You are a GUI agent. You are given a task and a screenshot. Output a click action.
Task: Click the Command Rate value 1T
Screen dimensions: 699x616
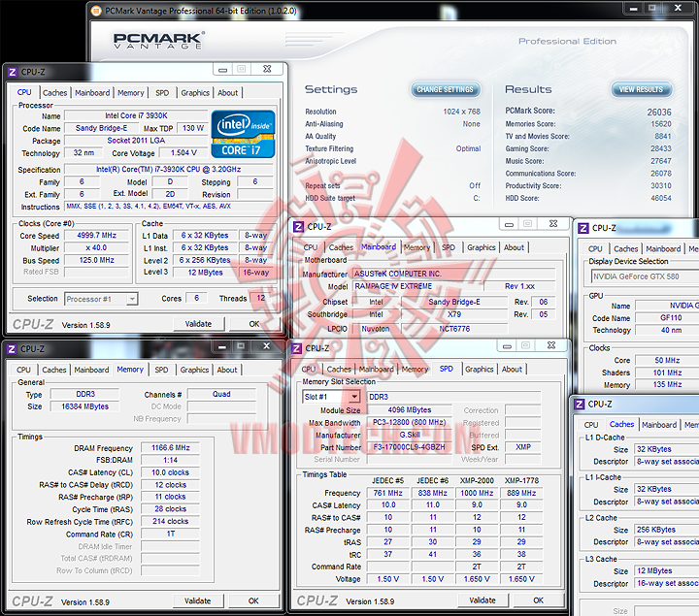170,534
